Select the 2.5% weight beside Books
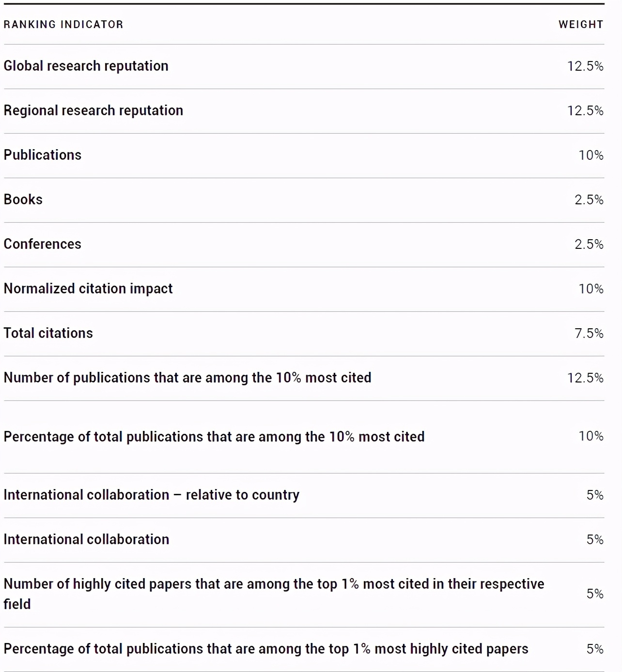Screen dimensions: 622x672 (589, 199)
